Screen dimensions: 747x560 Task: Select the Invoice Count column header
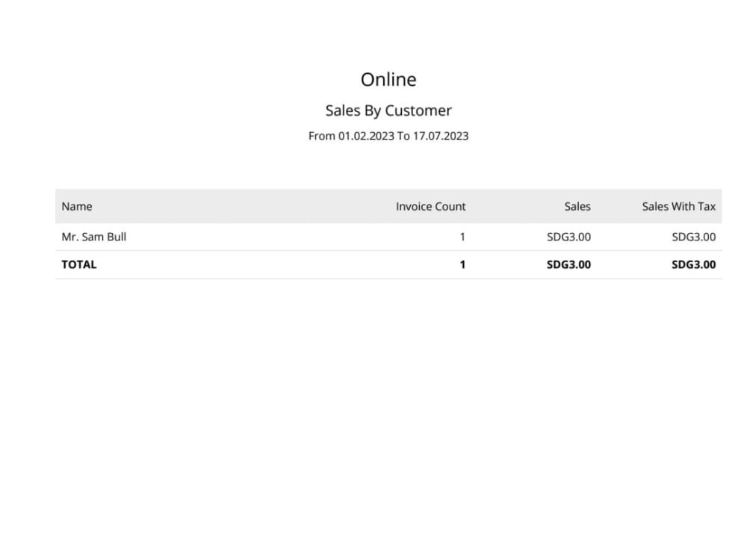click(x=431, y=207)
